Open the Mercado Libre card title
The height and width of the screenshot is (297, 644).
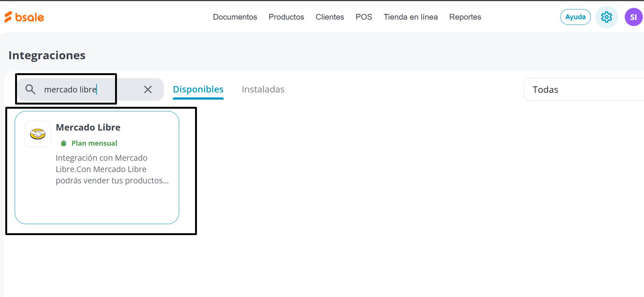[88, 128]
